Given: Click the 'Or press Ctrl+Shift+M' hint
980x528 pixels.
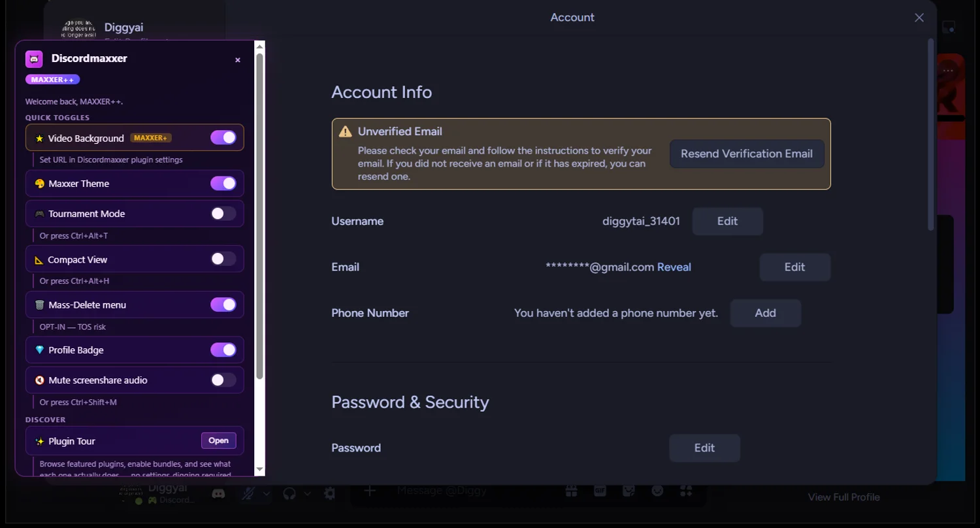Looking at the screenshot, I should pos(78,403).
